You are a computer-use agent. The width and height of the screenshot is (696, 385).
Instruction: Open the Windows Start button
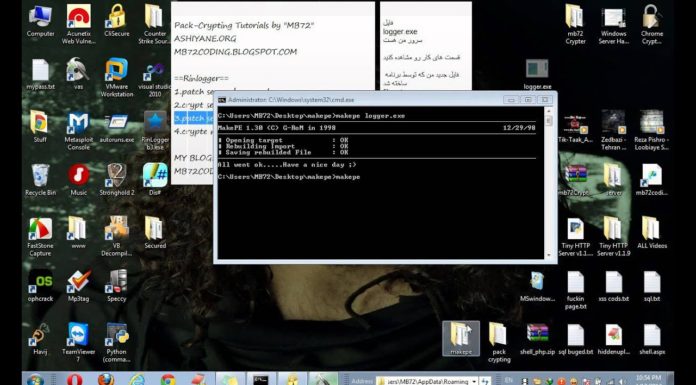[x=35, y=380]
